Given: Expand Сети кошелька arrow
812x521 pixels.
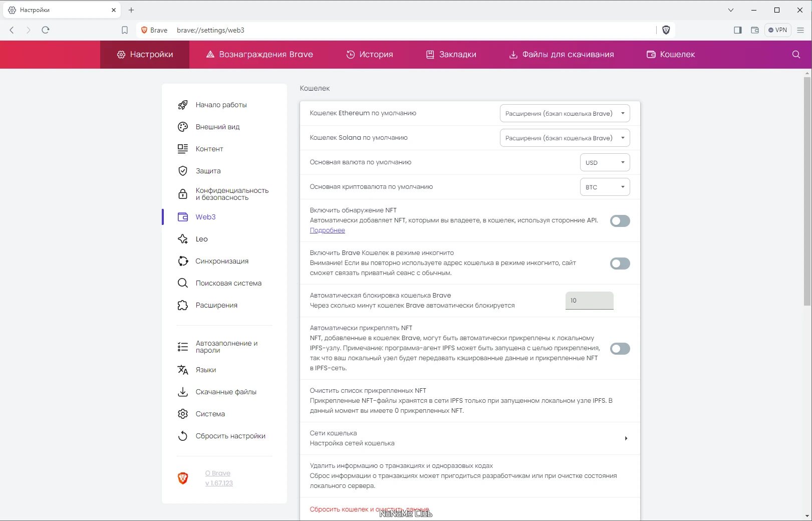Looking at the screenshot, I should [x=626, y=438].
